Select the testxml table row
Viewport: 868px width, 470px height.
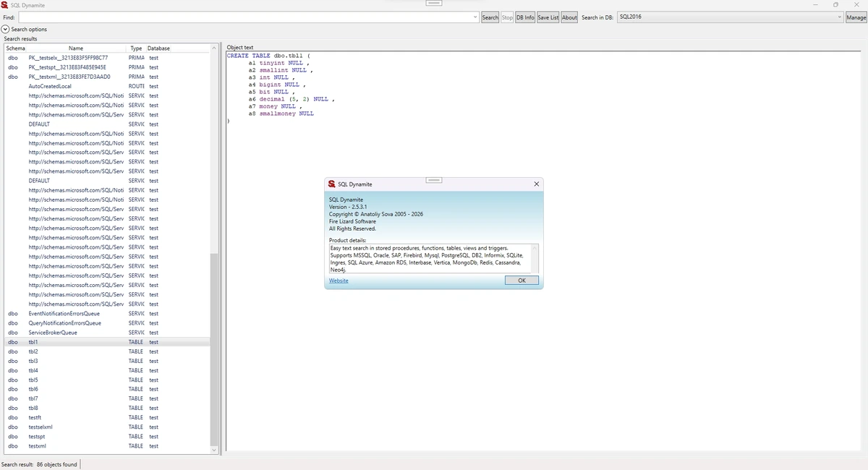(107, 446)
